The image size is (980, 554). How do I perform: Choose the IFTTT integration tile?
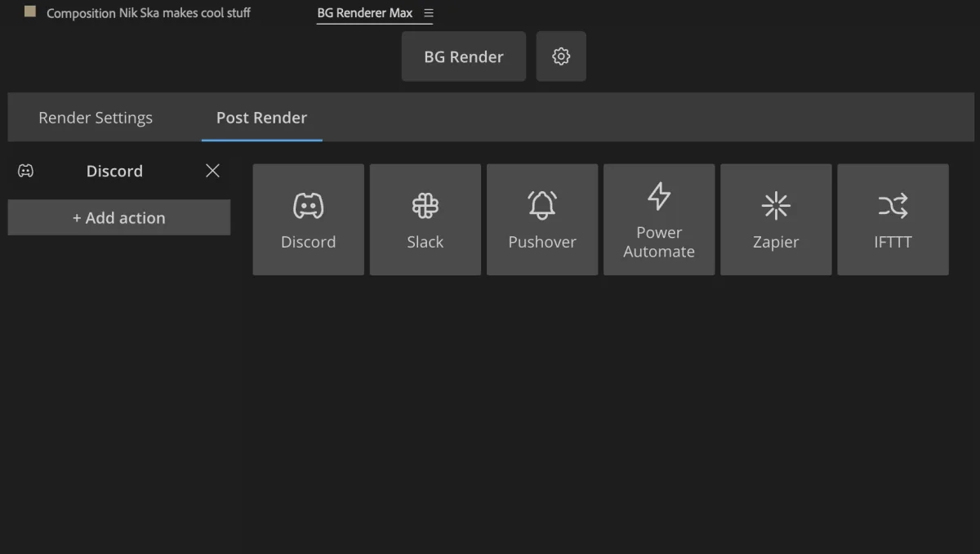[893, 220]
